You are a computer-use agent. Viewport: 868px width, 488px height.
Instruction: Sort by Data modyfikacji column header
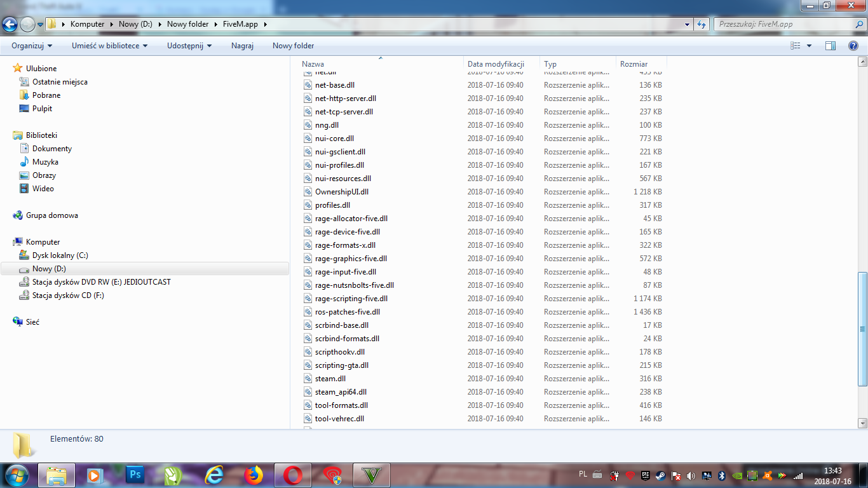point(502,64)
